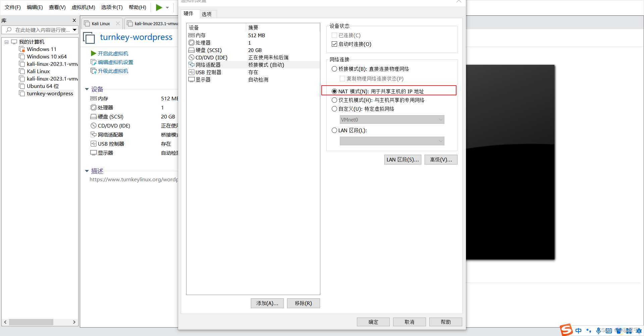Click 开启此虚拟机 link
This screenshot has height=336, width=644.
[113, 53]
